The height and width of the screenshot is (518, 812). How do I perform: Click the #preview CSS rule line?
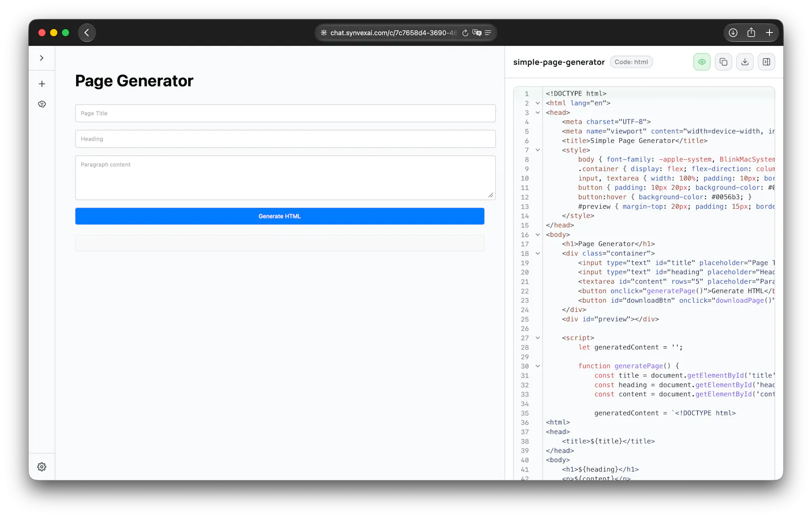(x=676, y=207)
